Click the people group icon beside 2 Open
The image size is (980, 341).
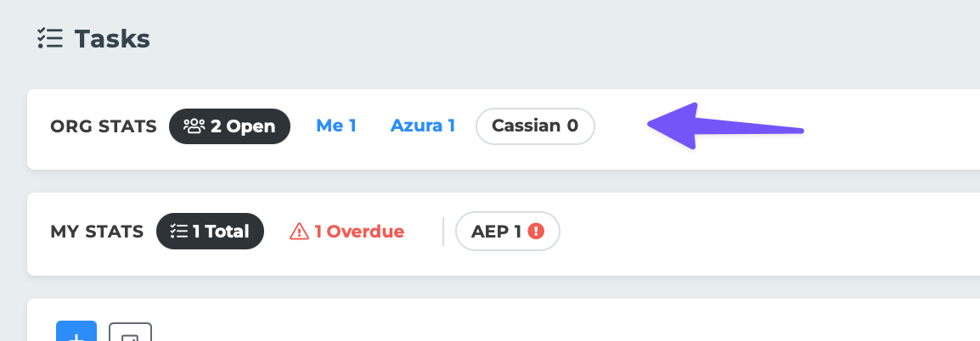coord(194,126)
